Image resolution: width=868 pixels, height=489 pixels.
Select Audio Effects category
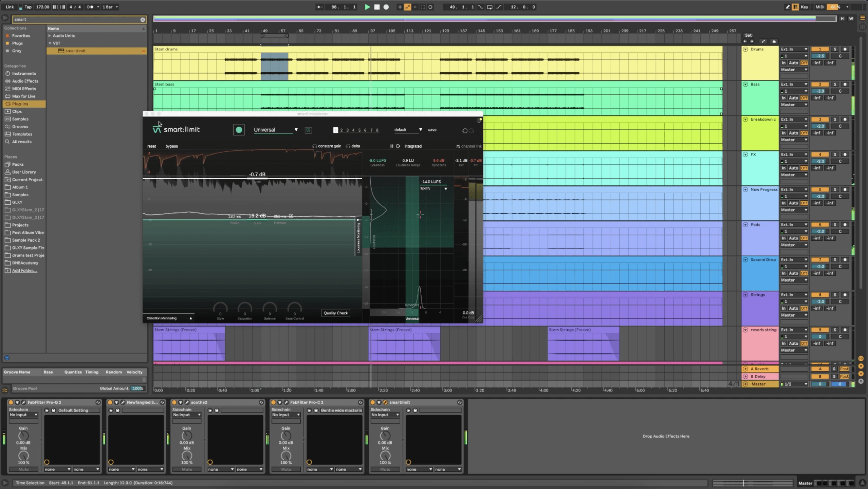tap(25, 81)
